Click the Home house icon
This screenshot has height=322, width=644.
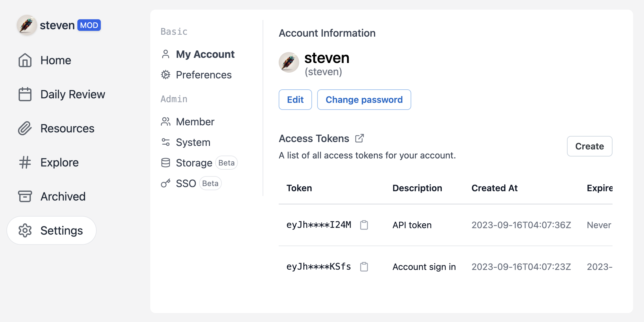(x=25, y=60)
